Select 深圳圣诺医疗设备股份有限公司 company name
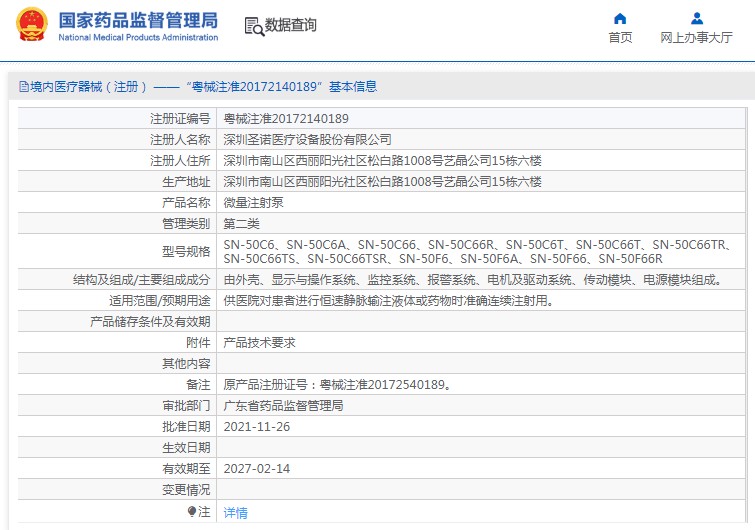This screenshot has height=530, width=755. [x=307, y=140]
